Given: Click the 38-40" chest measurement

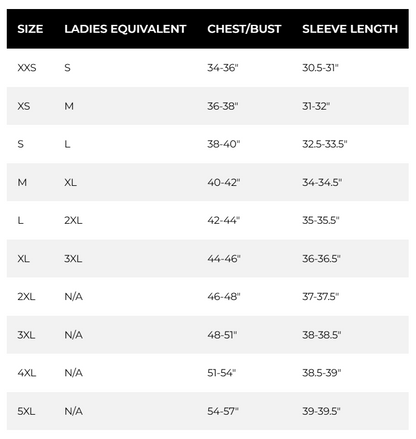Looking at the screenshot, I should click(x=224, y=144).
